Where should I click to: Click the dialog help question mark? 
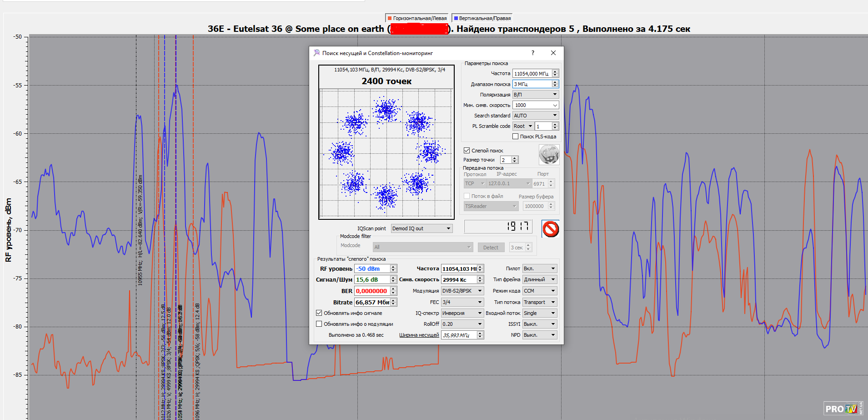click(x=532, y=53)
